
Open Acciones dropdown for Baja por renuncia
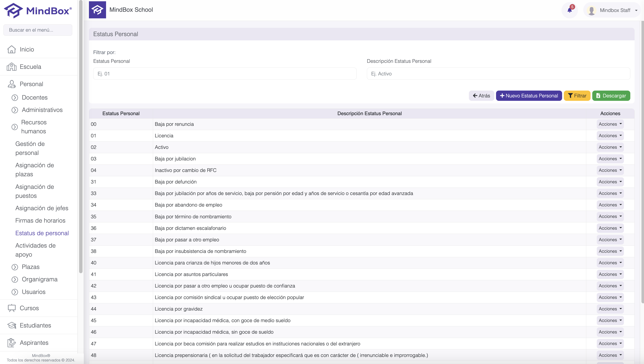610,124
